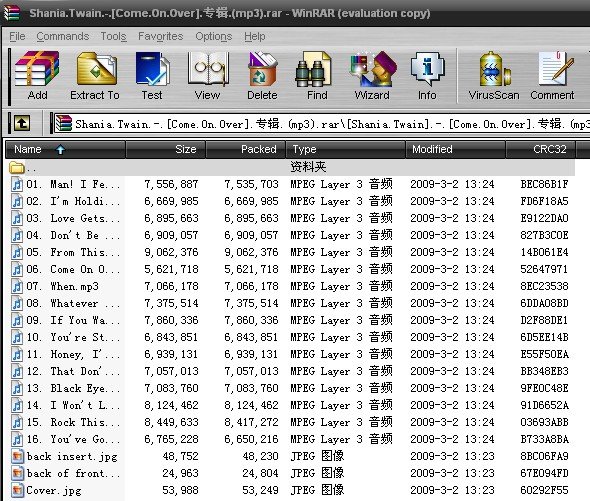This screenshot has height=501, width=590.
Task: Sort by Size column header
Action: pyautogui.click(x=166, y=149)
